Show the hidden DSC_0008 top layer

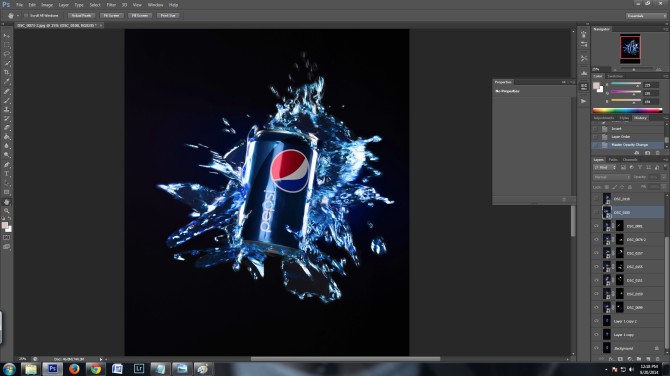[596, 199]
